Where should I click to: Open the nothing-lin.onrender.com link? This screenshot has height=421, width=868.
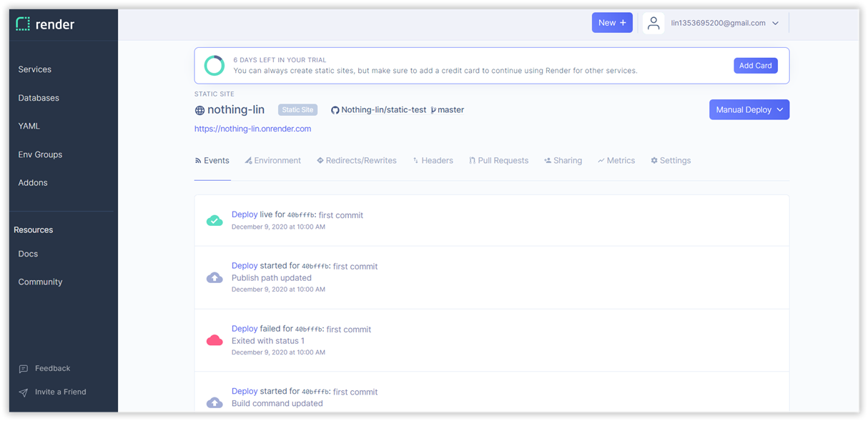pyautogui.click(x=252, y=129)
